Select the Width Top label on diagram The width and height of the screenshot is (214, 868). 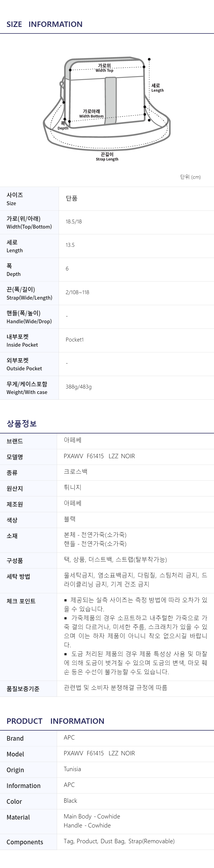pyautogui.click(x=104, y=68)
